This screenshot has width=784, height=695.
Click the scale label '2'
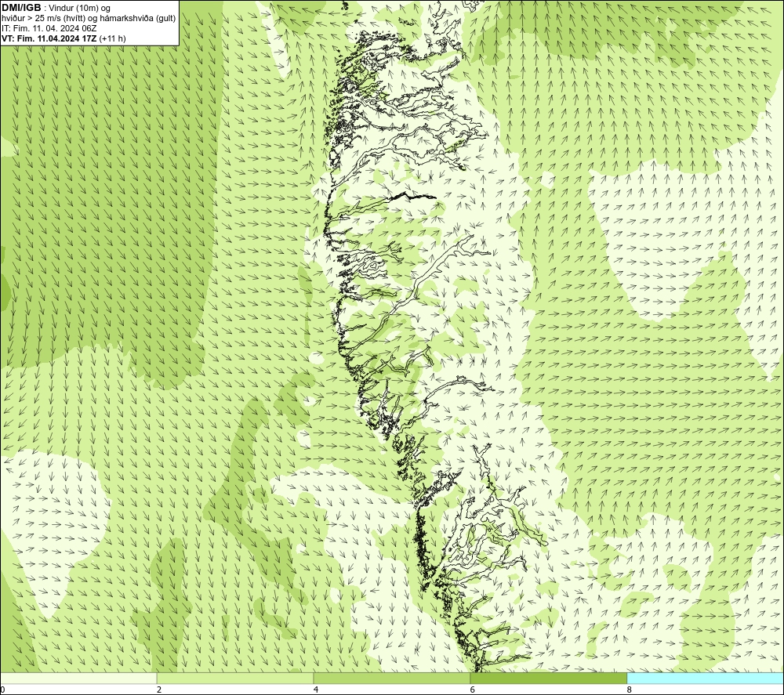click(159, 690)
